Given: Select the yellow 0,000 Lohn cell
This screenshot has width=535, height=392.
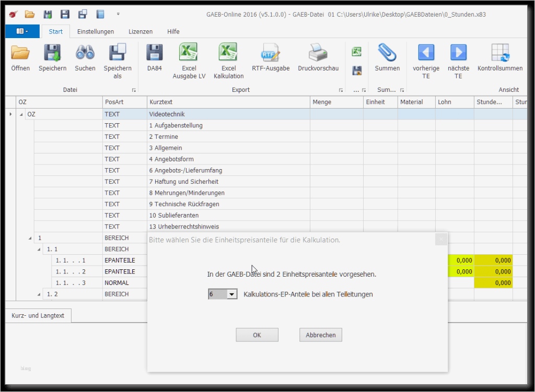Looking at the screenshot, I should click(x=462, y=260).
